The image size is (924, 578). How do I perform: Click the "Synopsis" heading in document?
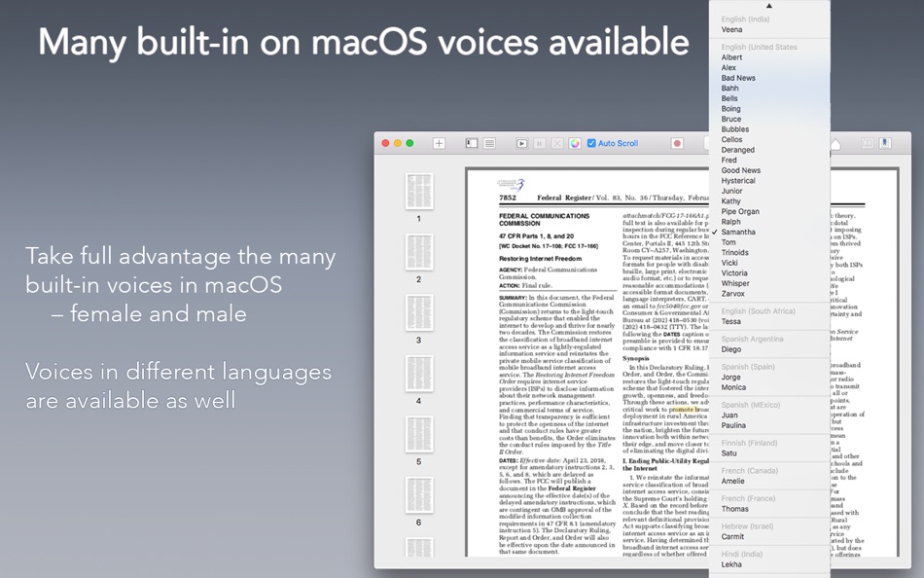click(636, 359)
